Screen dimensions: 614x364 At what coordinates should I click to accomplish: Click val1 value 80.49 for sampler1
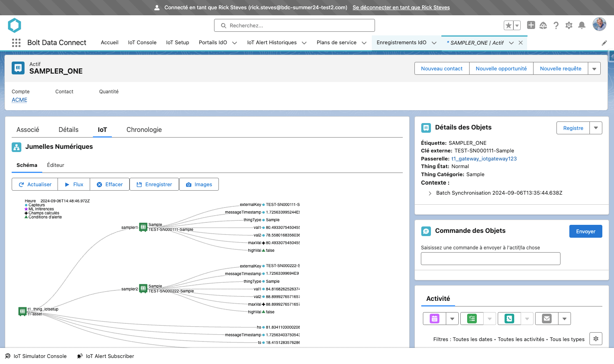click(x=283, y=227)
